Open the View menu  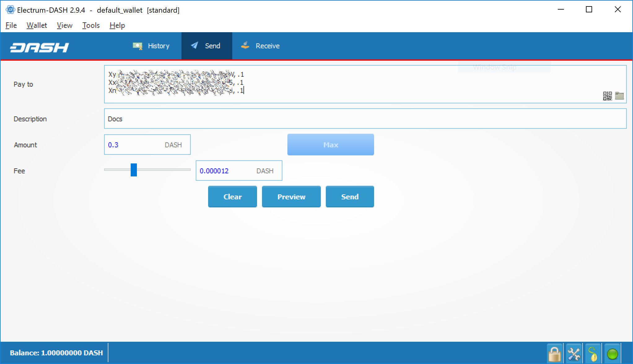[x=64, y=25]
